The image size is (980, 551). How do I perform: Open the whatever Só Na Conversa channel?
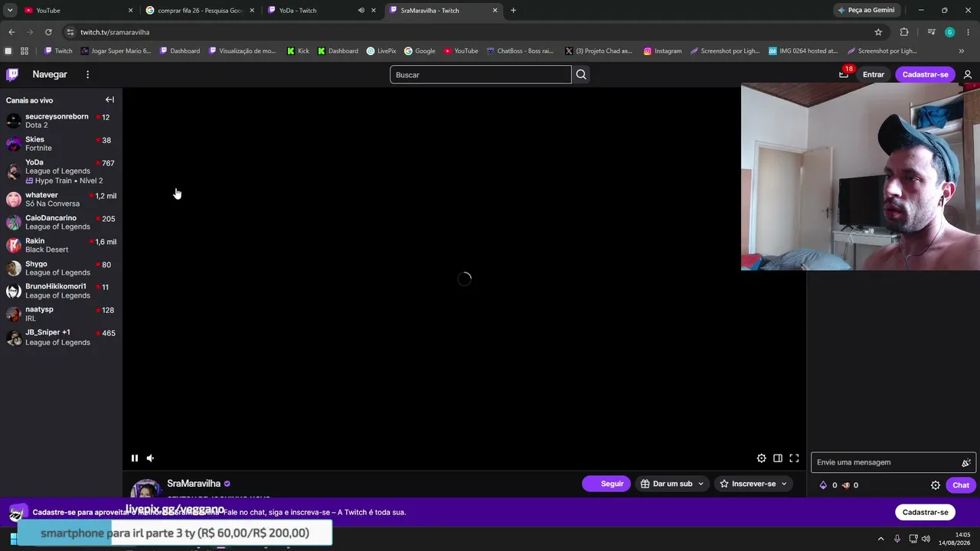[61, 199]
